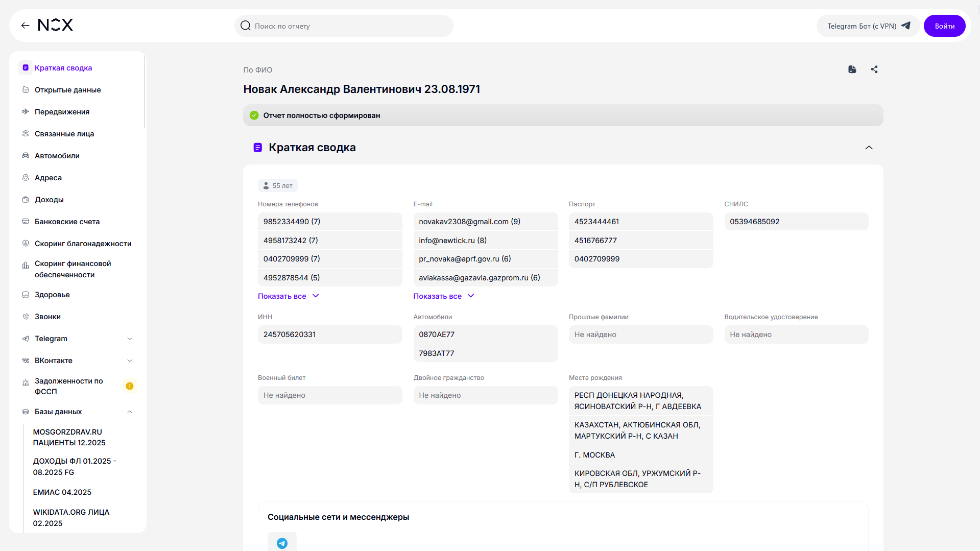Expand the ВКонтакте sidebar section

pyautogui.click(x=130, y=361)
